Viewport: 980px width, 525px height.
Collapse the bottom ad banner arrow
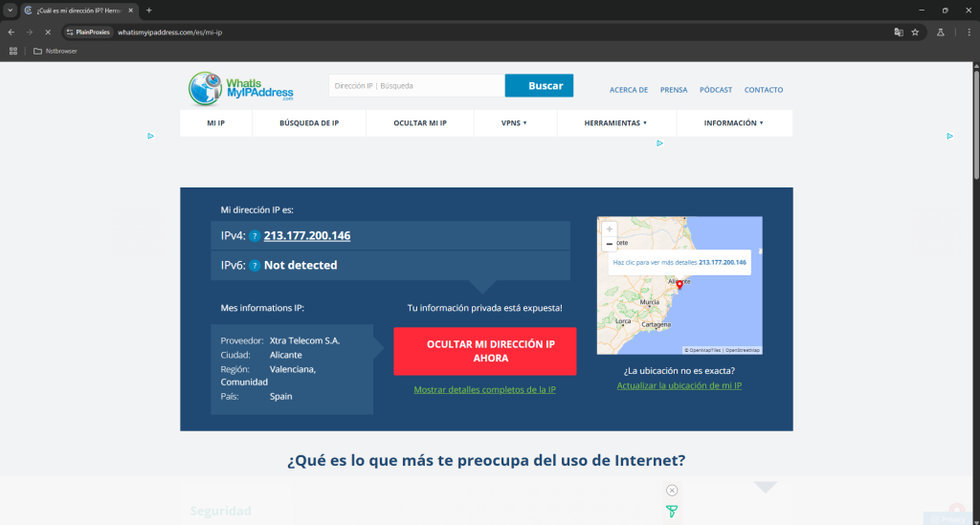[765, 487]
